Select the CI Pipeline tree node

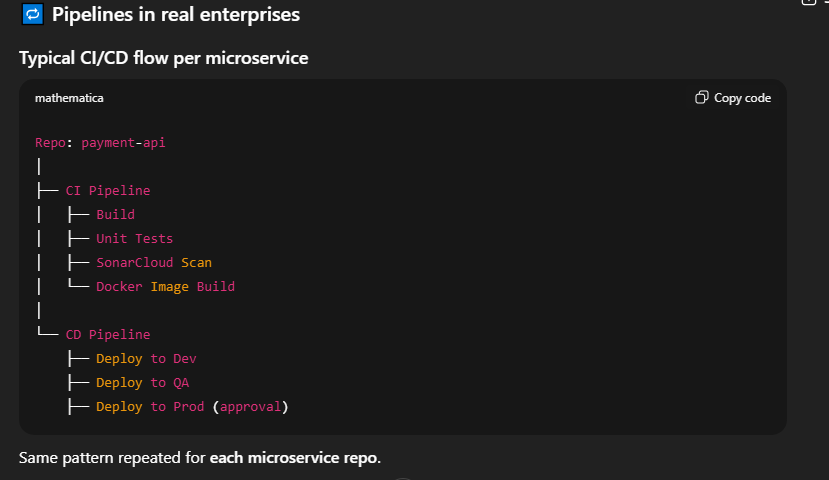coord(108,191)
